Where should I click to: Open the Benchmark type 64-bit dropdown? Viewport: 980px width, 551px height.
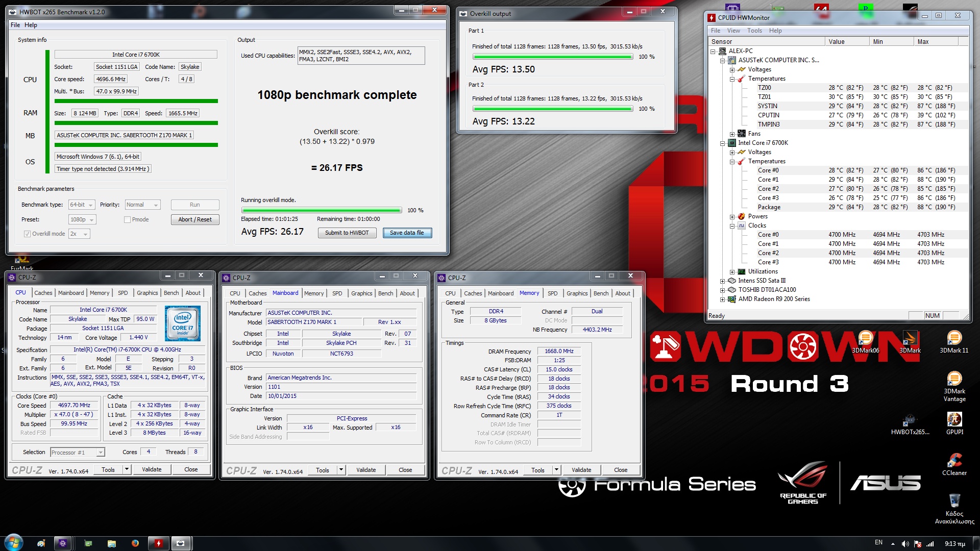82,205
